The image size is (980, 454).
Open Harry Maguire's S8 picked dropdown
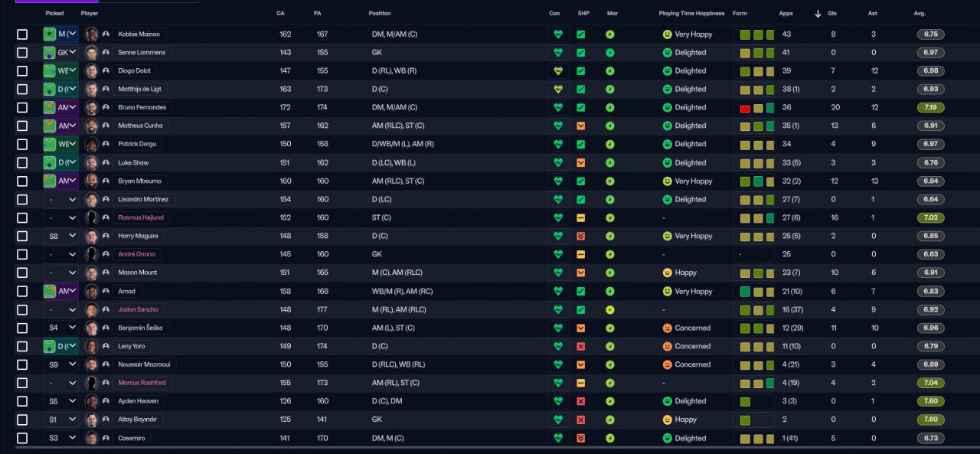coord(60,237)
